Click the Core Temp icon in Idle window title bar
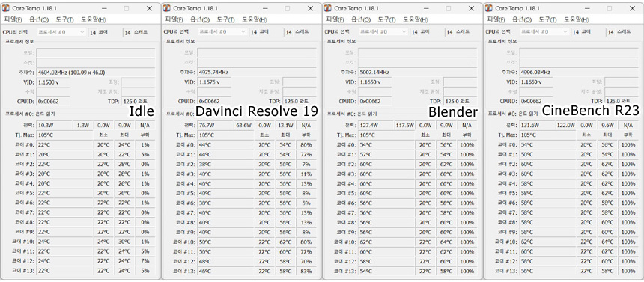The height and width of the screenshot is (282, 644). (6, 9)
